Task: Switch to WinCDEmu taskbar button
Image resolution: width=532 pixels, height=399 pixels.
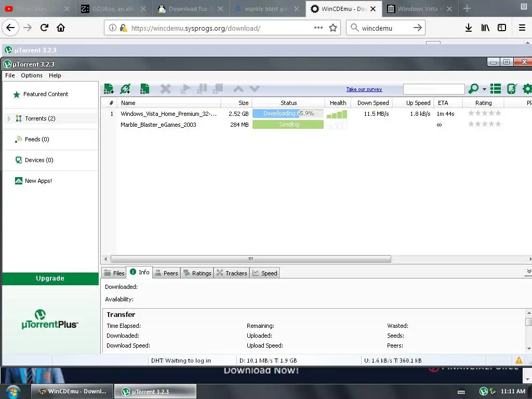Action: (72, 391)
